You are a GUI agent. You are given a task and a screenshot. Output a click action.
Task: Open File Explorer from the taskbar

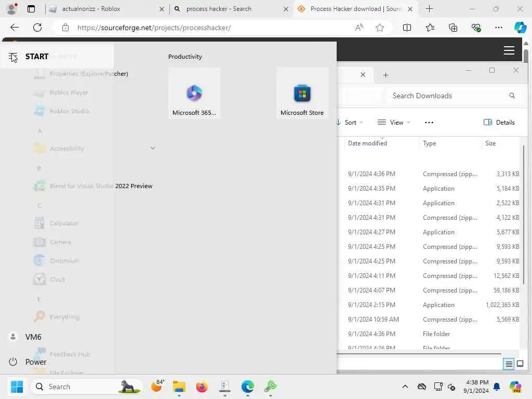[179, 387]
